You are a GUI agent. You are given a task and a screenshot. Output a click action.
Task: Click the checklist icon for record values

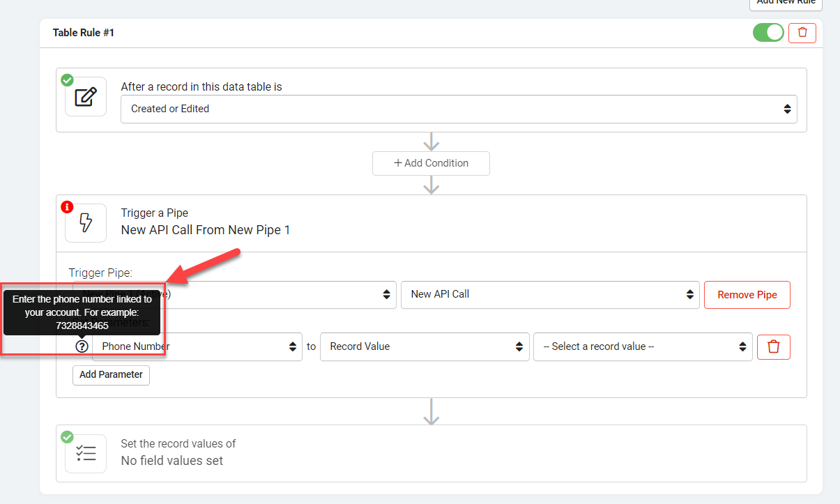pos(86,454)
